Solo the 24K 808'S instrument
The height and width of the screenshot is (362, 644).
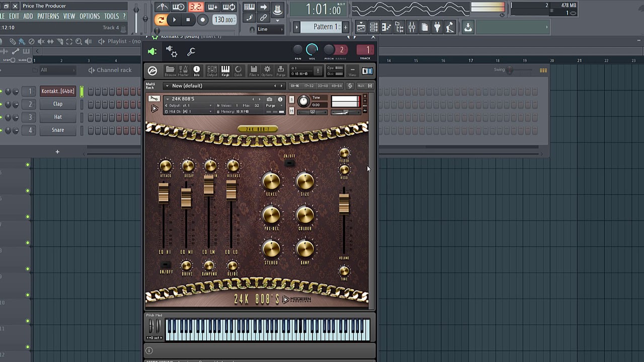coord(292,100)
